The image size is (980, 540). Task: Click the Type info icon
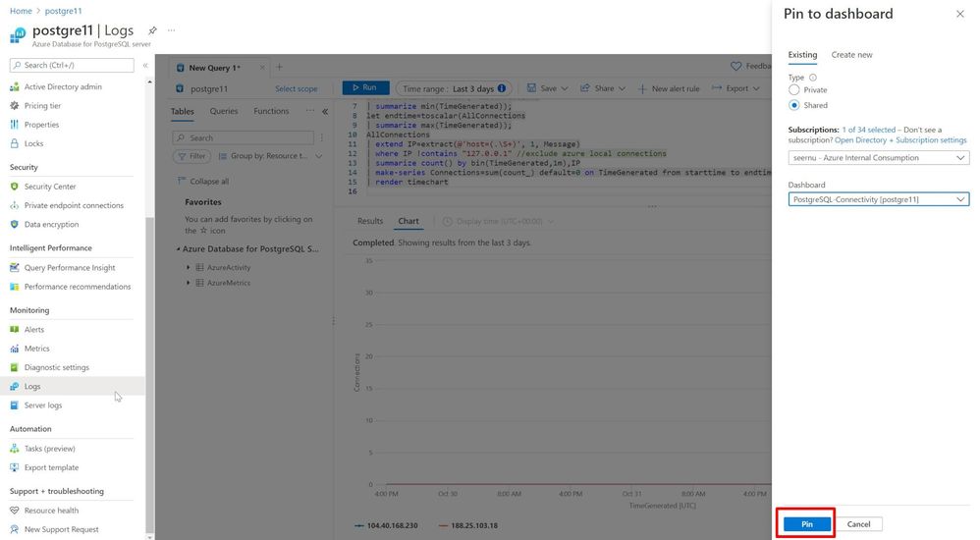(812, 78)
